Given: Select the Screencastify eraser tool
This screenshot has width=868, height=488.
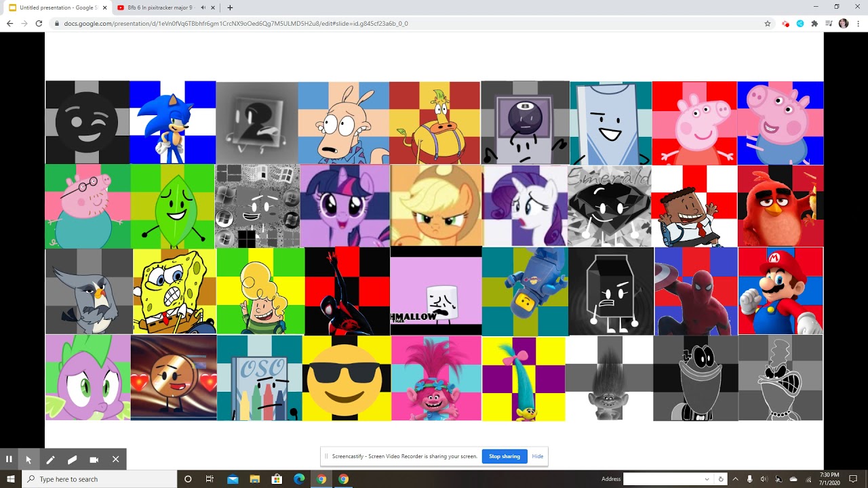Looking at the screenshot, I should pos(72,459).
